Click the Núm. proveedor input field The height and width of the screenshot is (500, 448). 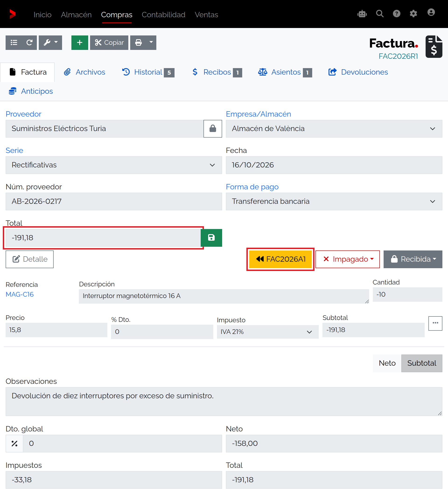pos(114,201)
